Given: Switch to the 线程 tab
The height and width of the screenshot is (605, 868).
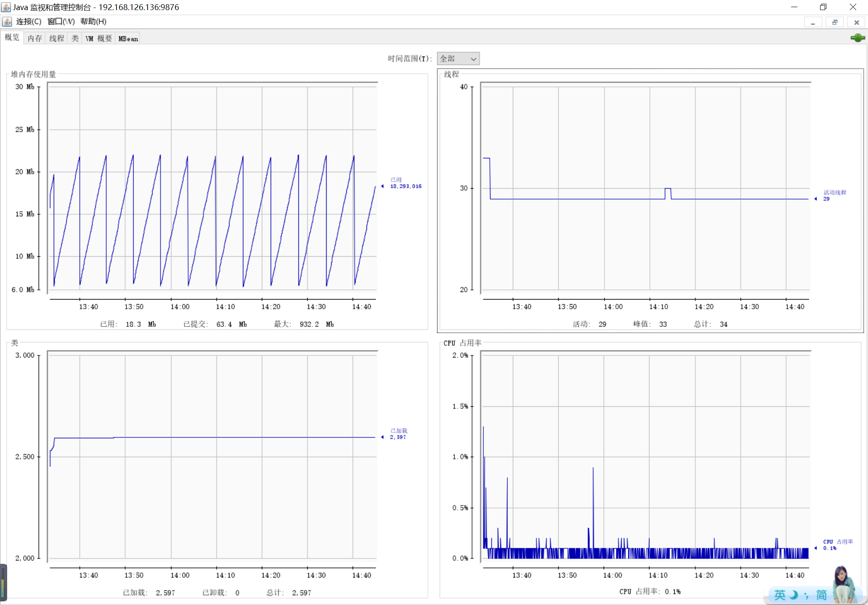Looking at the screenshot, I should coord(56,39).
